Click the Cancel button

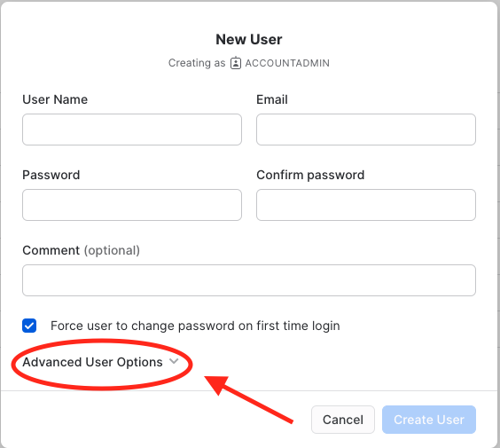(x=343, y=420)
